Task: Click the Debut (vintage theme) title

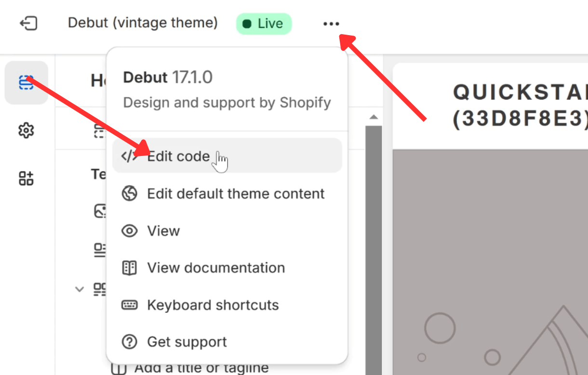Action: (143, 23)
